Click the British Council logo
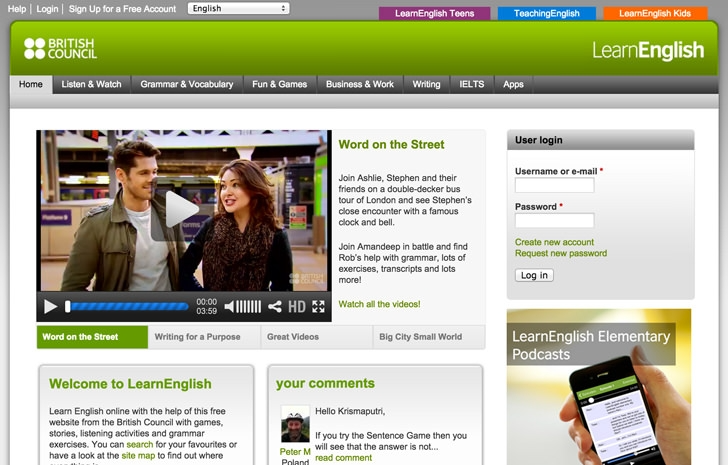 tap(60, 49)
